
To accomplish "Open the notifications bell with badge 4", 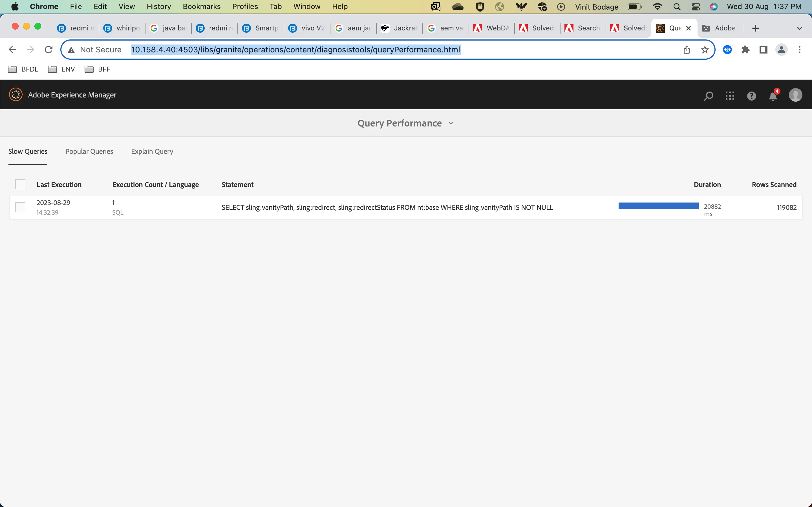I will click(773, 96).
